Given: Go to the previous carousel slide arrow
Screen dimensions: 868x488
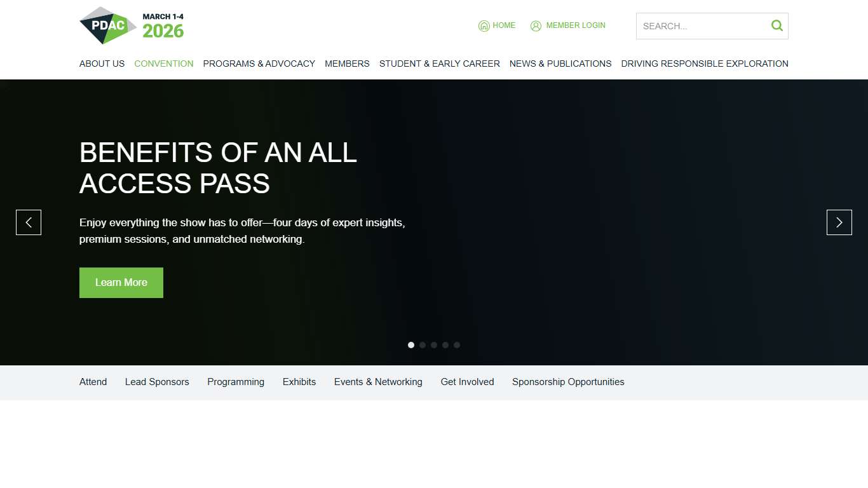Looking at the screenshot, I should (29, 222).
